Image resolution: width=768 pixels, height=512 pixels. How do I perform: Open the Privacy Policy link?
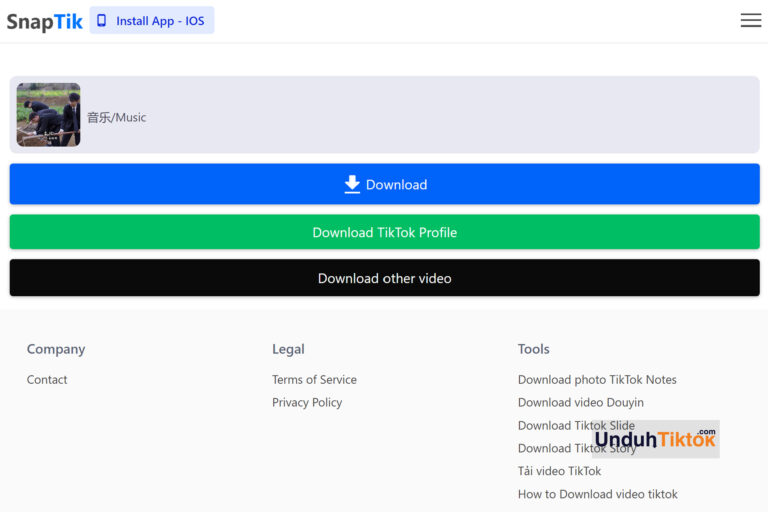click(307, 403)
